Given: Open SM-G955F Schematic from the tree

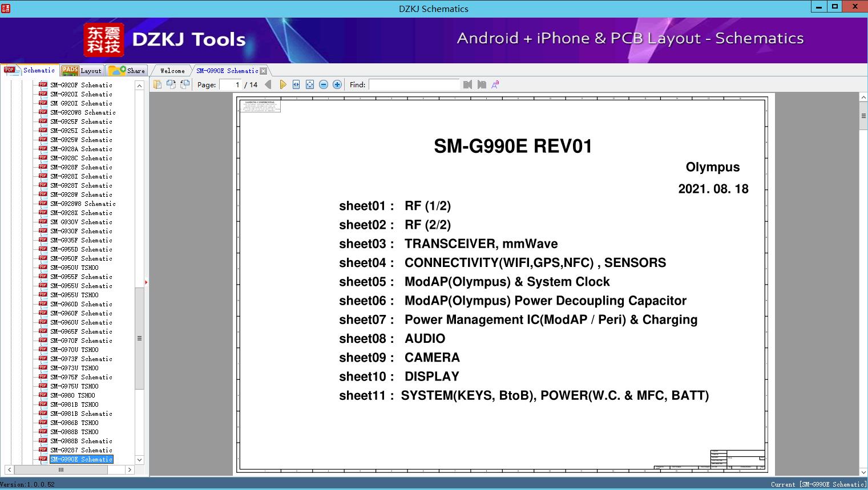Looking at the screenshot, I should point(81,277).
